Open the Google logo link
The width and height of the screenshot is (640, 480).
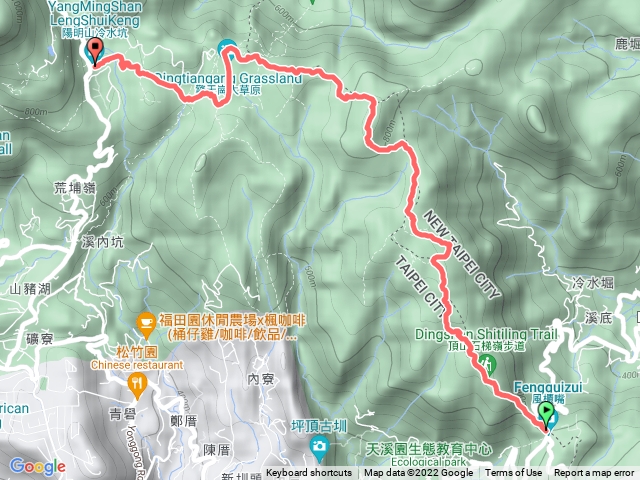(x=38, y=467)
